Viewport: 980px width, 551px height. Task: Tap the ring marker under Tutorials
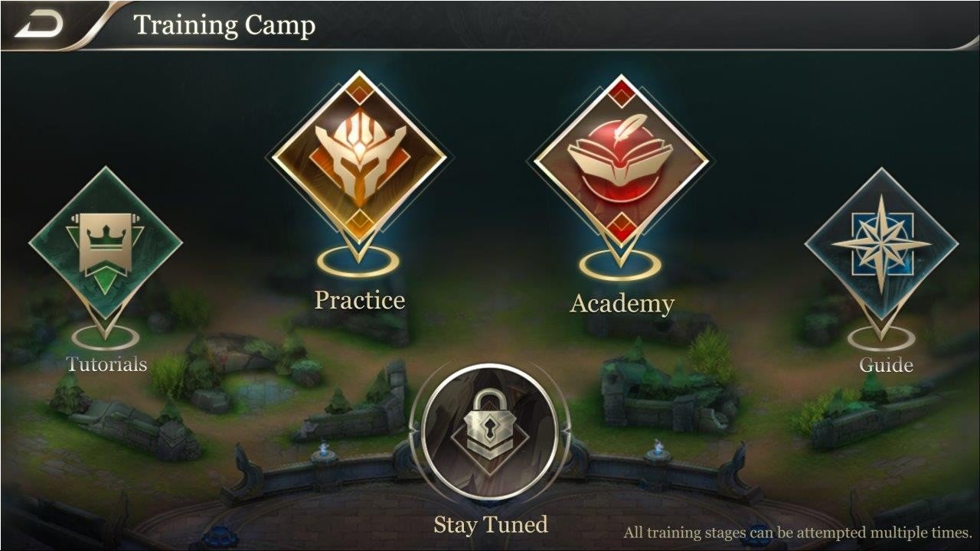106,337
